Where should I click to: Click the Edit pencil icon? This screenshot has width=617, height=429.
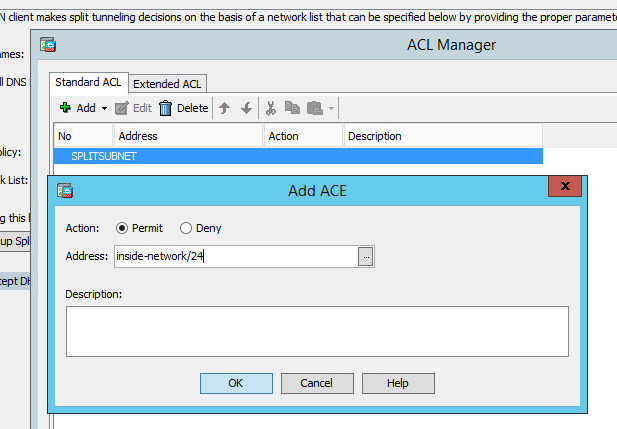122,108
